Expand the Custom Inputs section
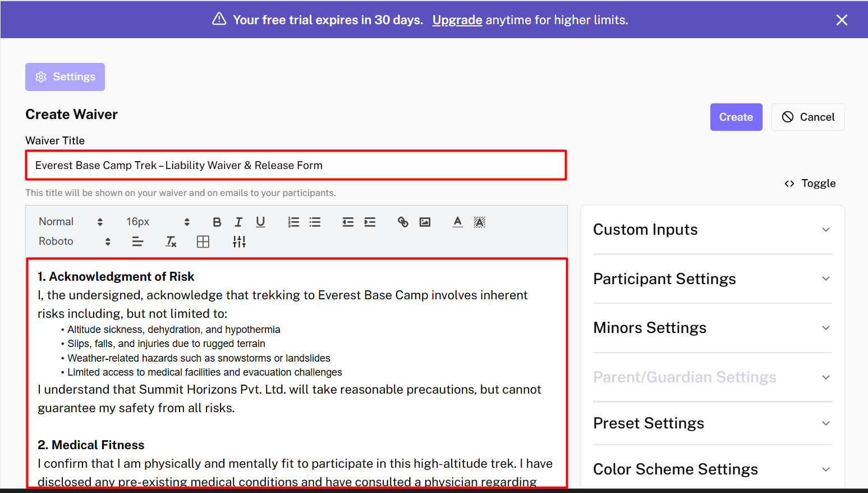The height and width of the screenshot is (493, 868). coord(712,230)
